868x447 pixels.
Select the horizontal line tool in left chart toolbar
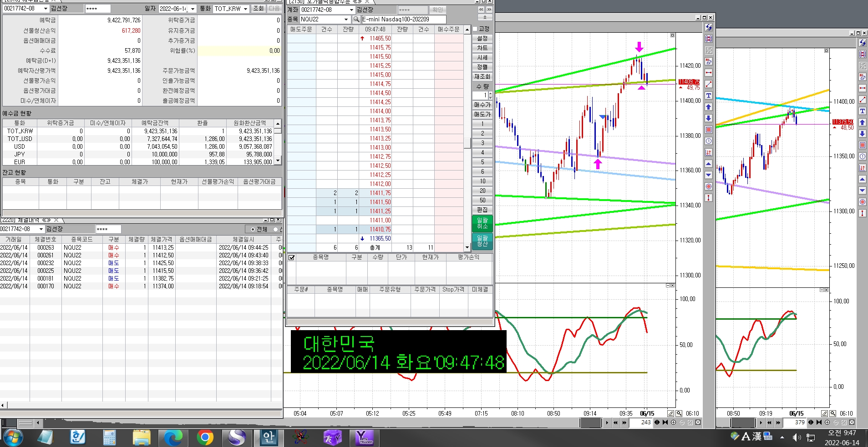709,73
